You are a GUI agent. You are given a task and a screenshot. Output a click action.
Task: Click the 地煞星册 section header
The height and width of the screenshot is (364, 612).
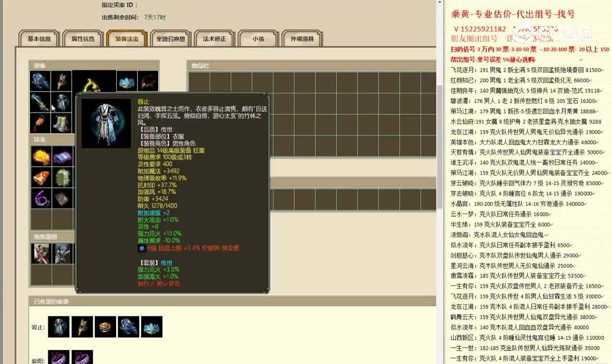[52, 236]
